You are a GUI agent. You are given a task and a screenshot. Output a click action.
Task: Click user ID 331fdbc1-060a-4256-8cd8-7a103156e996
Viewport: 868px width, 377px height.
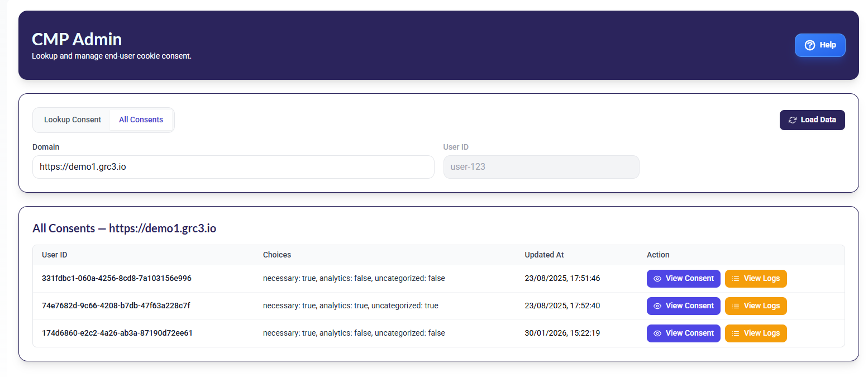point(117,278)
